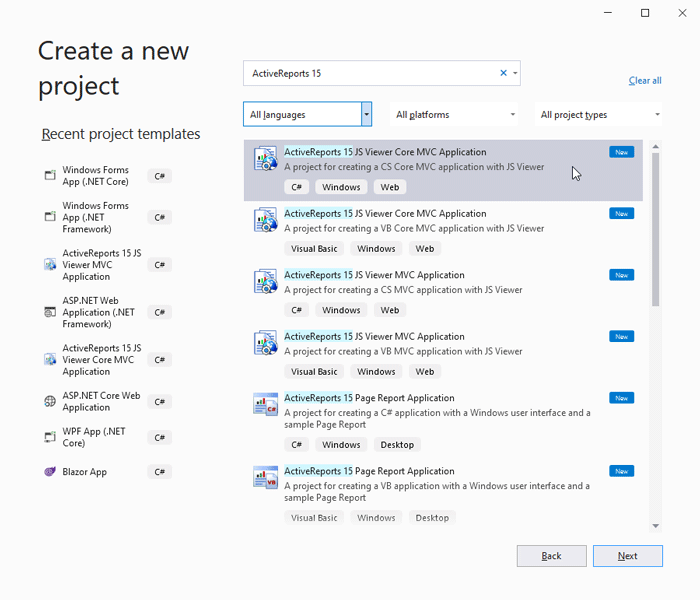This screenshot has height=600, width=700.
Task: Click ASP.NET Web Application (.NET Framework) icon
Action: [x=50, y=312]
